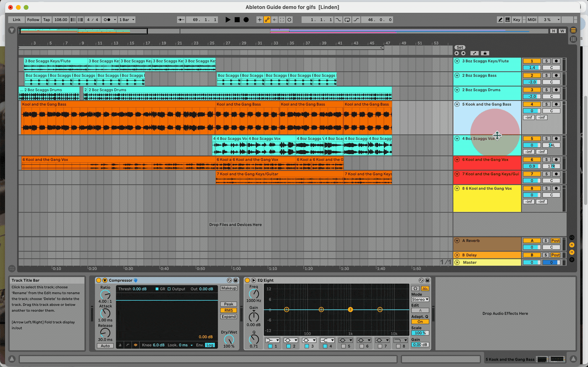This screenshot has height=367, width=588.
Task: Click the Compressor Dry/Wet knob
Action: [x=229, y=339]
